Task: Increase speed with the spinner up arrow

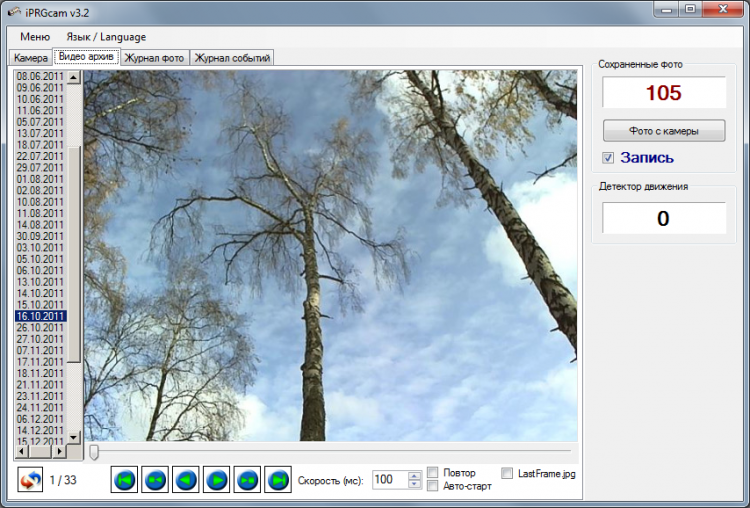Action: click(x=415, y=476)
